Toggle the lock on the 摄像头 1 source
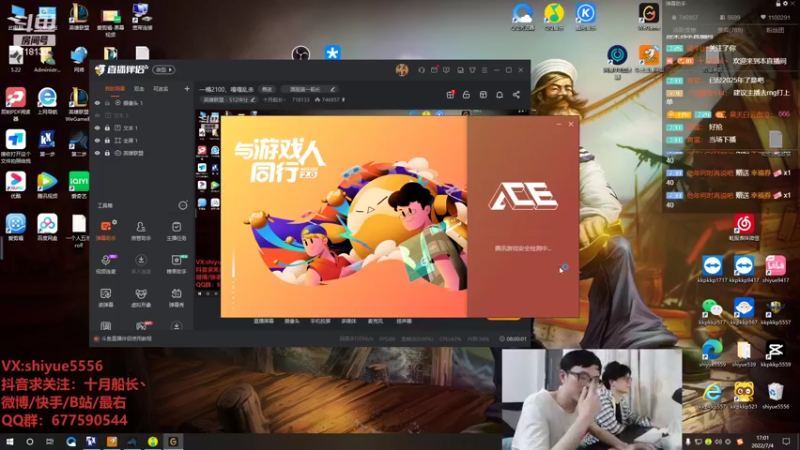800x450 pixels. [x=107, y=103]
